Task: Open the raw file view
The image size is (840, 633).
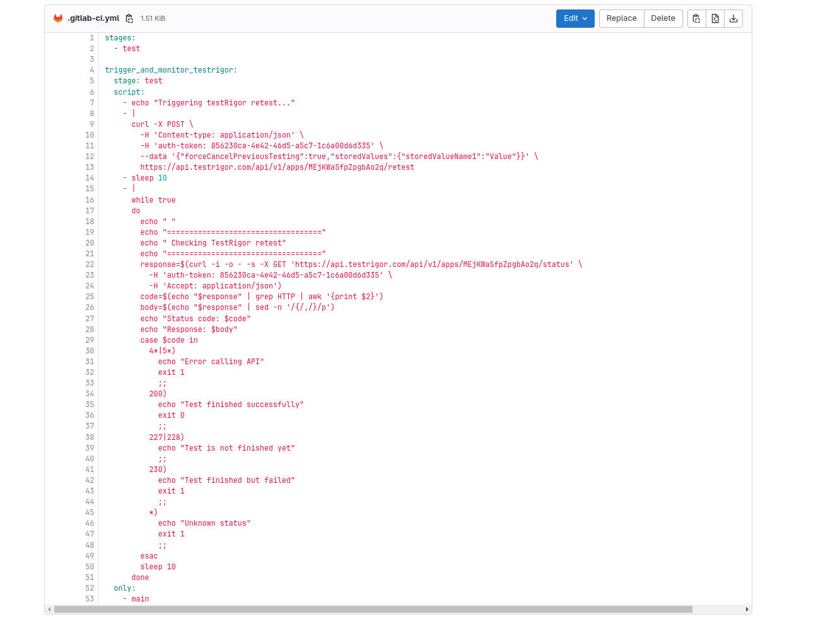Action: (x=715, y=19)
